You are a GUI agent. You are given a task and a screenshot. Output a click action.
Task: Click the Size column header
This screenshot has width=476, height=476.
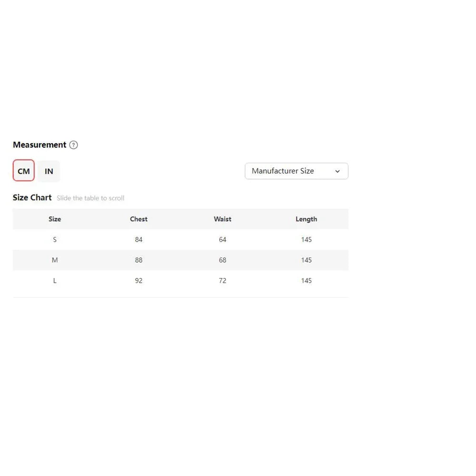click(x=55, y=219)
